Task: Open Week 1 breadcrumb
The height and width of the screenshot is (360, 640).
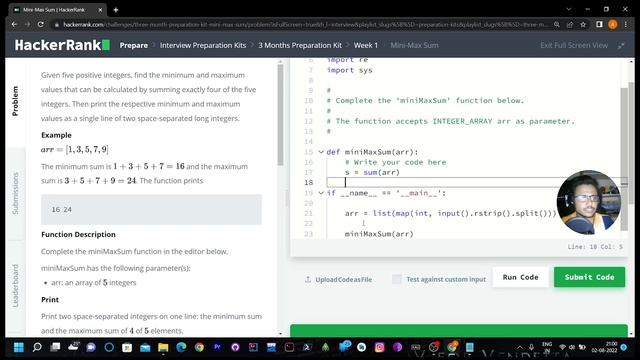Action: point(366,45)
